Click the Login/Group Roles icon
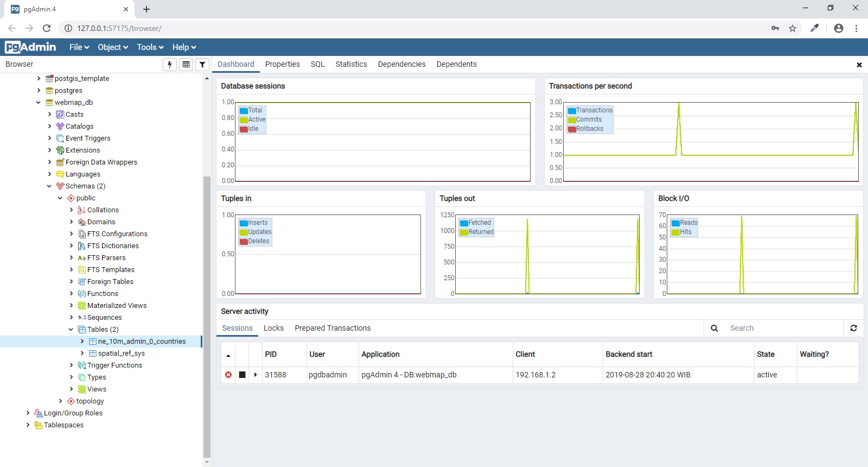 (x=39, y=413)
